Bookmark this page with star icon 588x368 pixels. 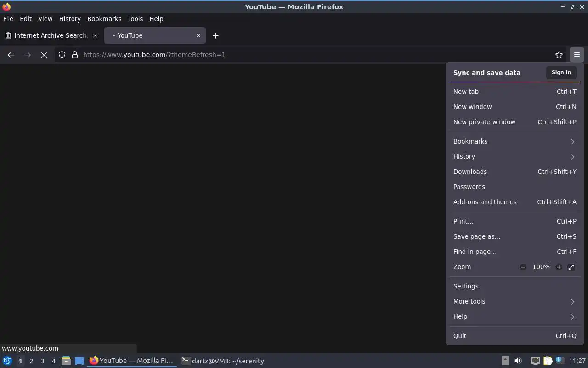click(x=559, y=55)
